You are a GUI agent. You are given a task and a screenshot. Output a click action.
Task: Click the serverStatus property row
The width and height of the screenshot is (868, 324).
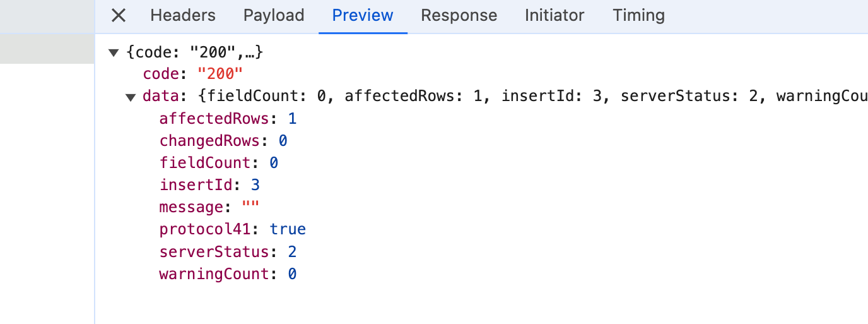pos(227,252)
